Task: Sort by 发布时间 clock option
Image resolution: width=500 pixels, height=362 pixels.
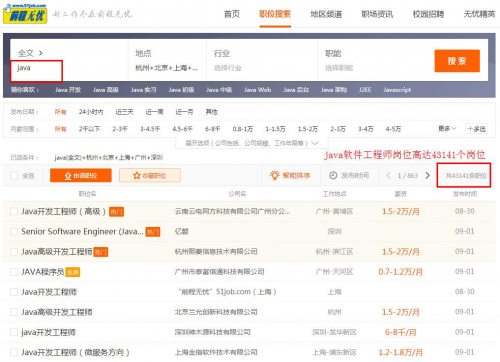Action: click(349, 175)
